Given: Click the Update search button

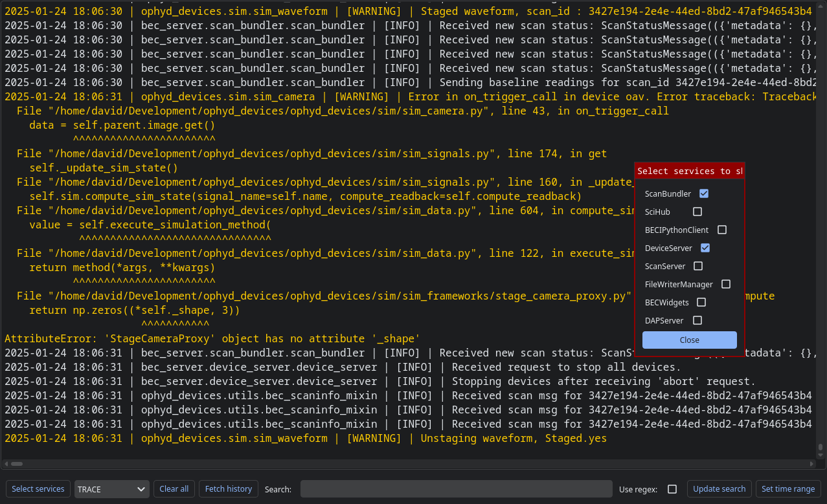Looking at the screenshot, I should [719, 489].
